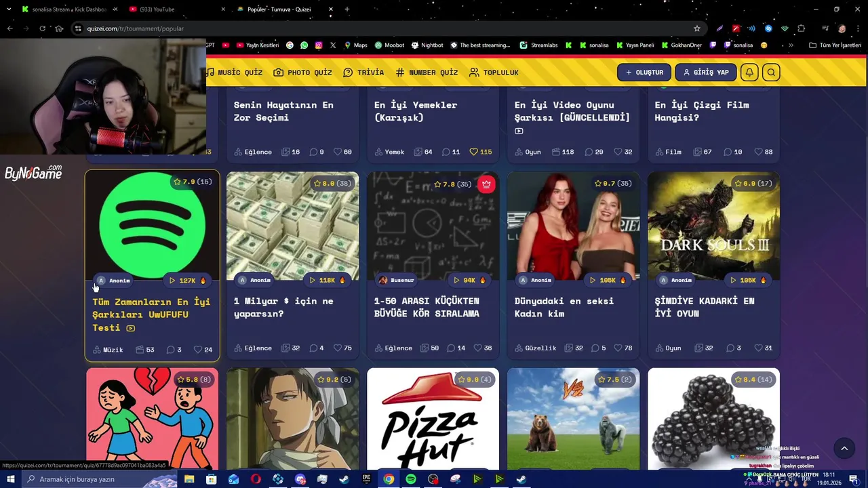Open the Trivia menu item
Screen dimensions: 868x488
coord(363,73)
